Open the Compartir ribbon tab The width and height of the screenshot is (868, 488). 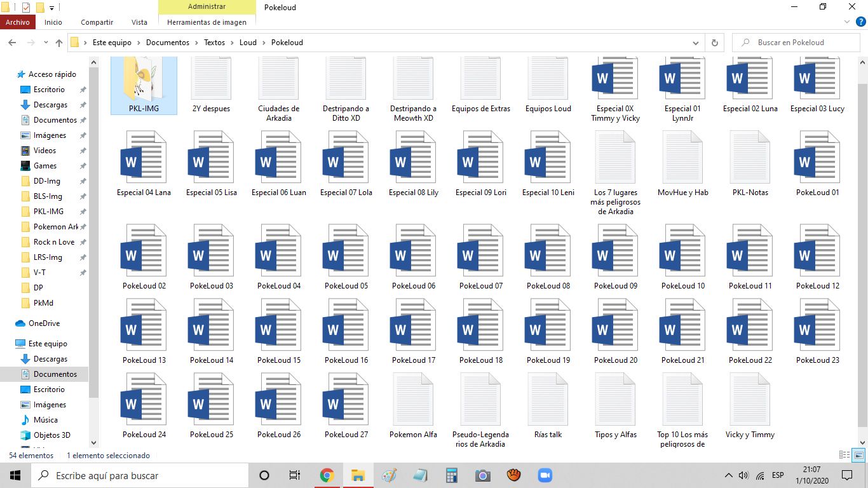pyautogui.click(x=97, y=22)
